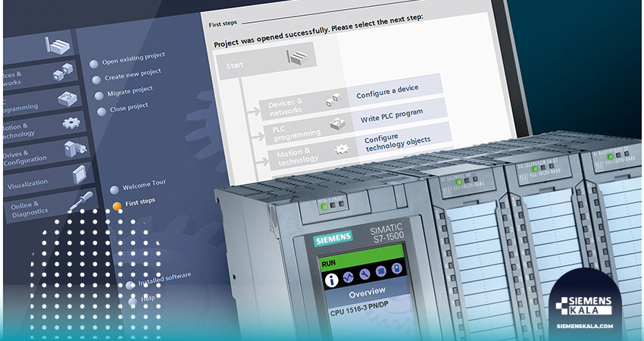Click the Overview label on the CPU display
This screenshot has height=341, width=644.
[x=367, y=293]
